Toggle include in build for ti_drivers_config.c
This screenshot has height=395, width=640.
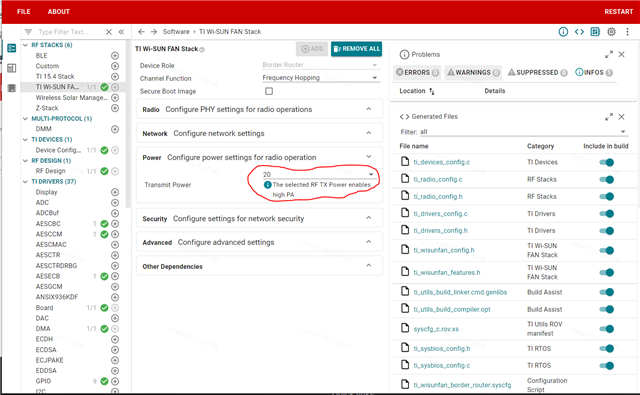point(607,214)
